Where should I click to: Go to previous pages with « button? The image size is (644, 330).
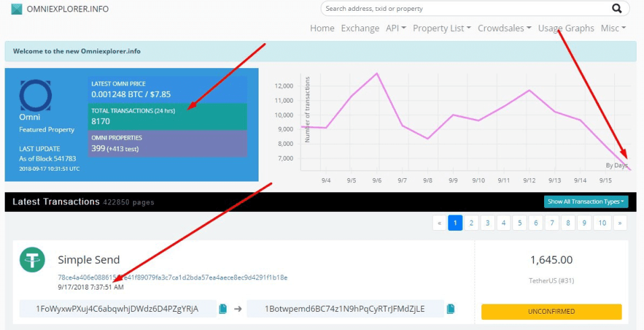439,223
